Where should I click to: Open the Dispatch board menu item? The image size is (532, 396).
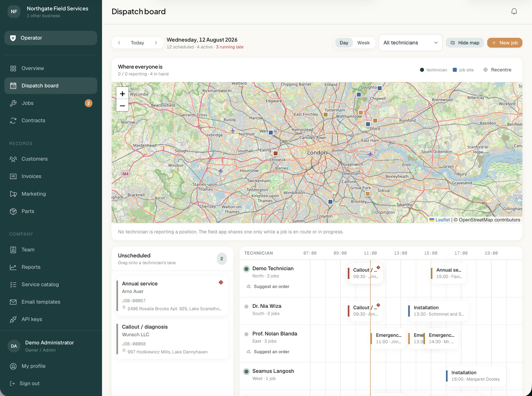pyautogui.click(x=51, y=86)
